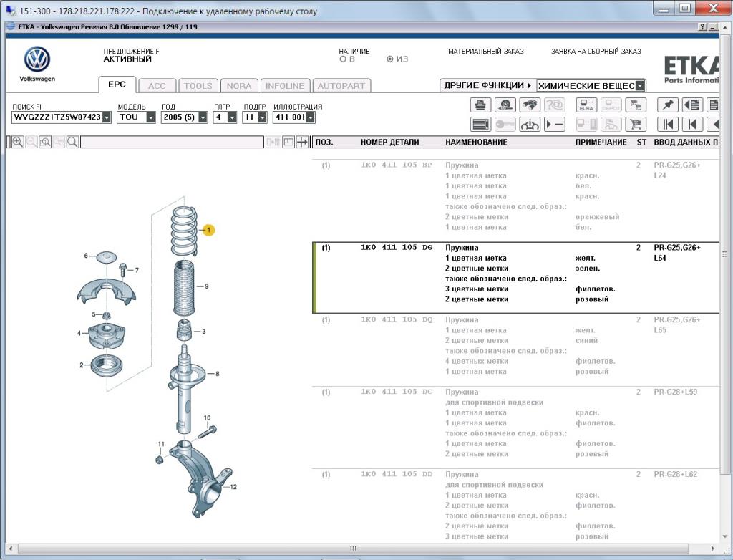
Task: Click the help question mark in title bar
Action: [703, 27]
